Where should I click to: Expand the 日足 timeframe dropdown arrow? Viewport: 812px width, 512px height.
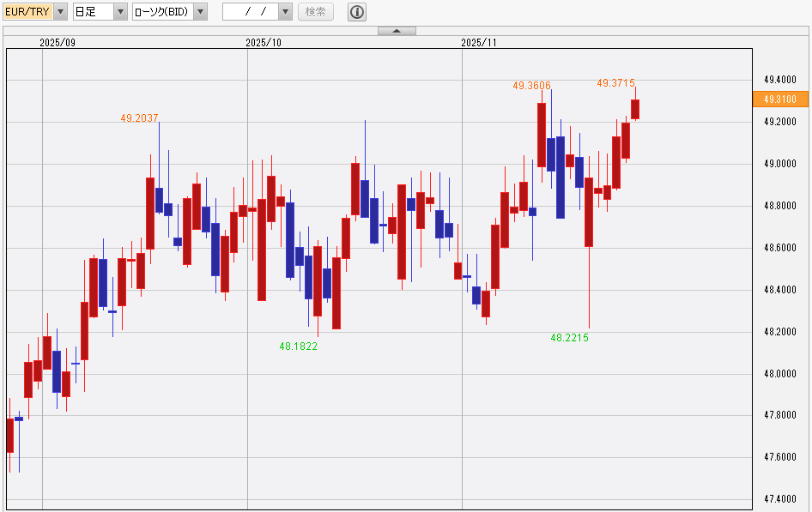[121, 11]
